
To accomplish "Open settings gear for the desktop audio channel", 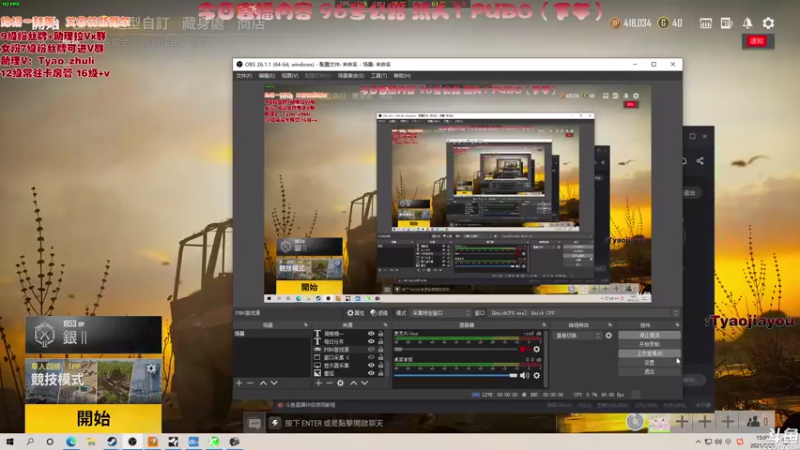I will coord(536,376).
